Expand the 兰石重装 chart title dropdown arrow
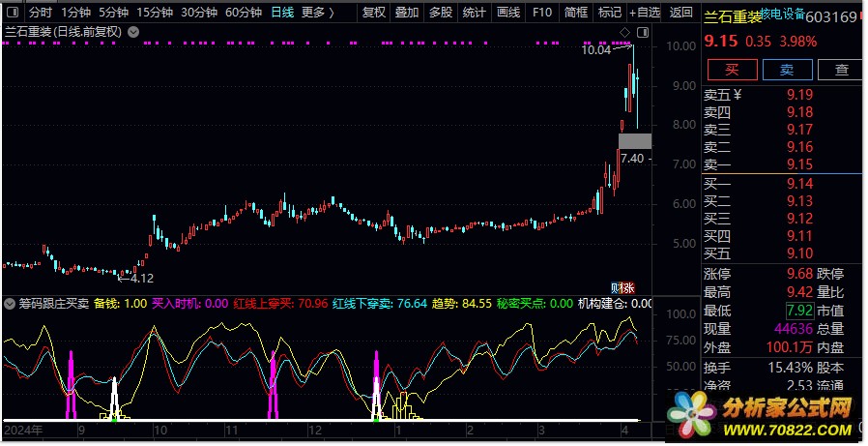Screen dimensions: 868x446 133,32
